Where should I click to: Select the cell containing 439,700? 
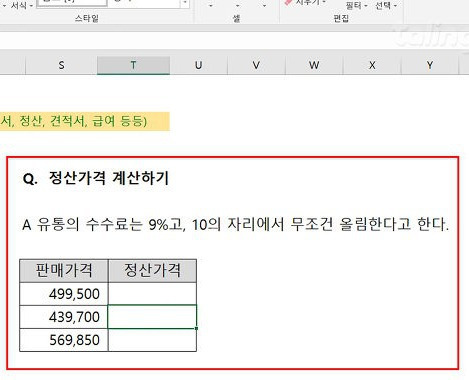(64, 317)
